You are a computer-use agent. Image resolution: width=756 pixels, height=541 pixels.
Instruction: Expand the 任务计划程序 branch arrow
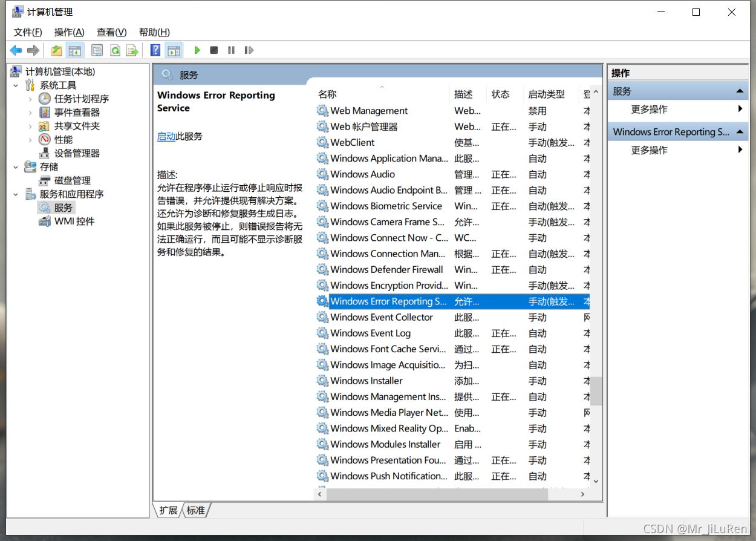pos(30,99)
